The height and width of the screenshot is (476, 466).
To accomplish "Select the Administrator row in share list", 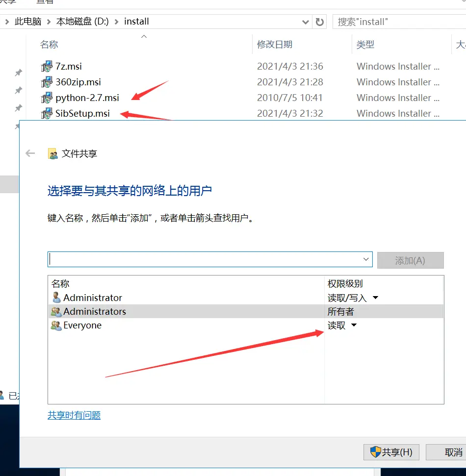I will pyautogui.click(x=245, y=298).
